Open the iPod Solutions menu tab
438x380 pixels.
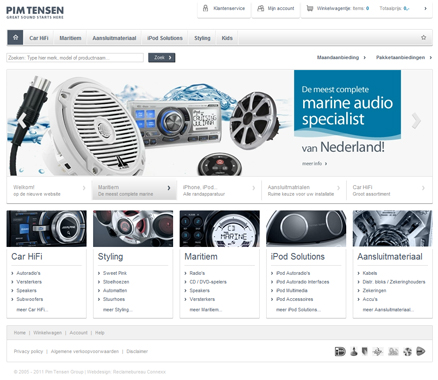pyautogui.click(x=165, y=38)
